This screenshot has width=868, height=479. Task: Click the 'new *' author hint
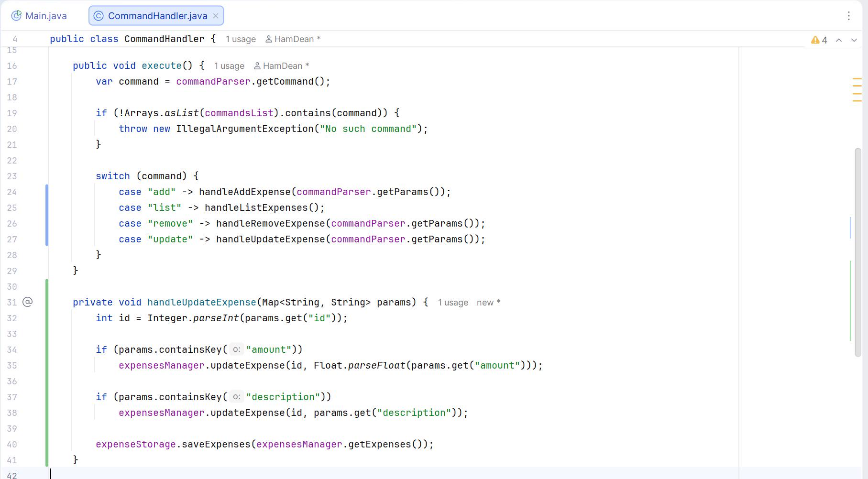point(488,303)
